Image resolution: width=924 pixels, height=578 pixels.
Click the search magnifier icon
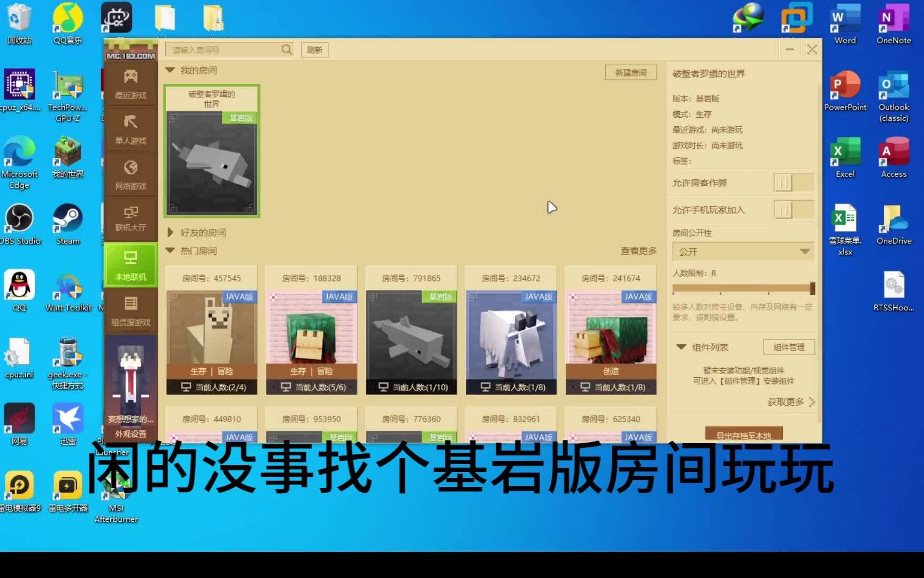(x=287, y=50)
